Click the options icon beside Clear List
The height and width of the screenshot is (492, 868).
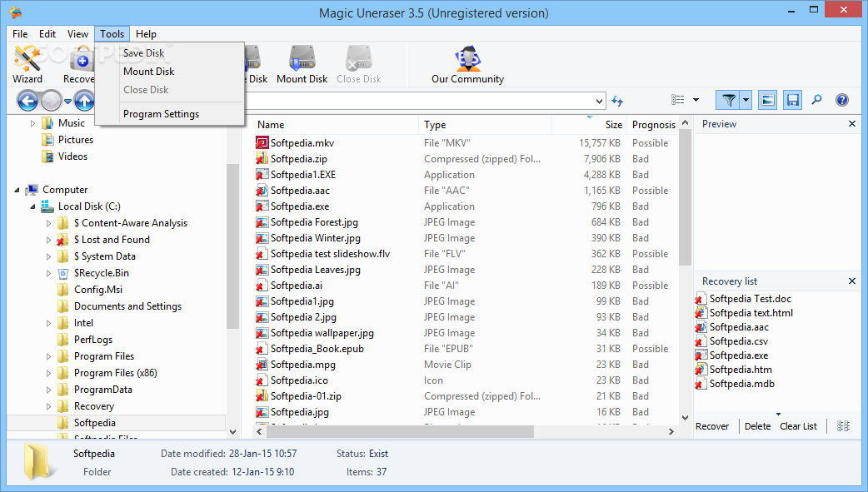point(843,426)
